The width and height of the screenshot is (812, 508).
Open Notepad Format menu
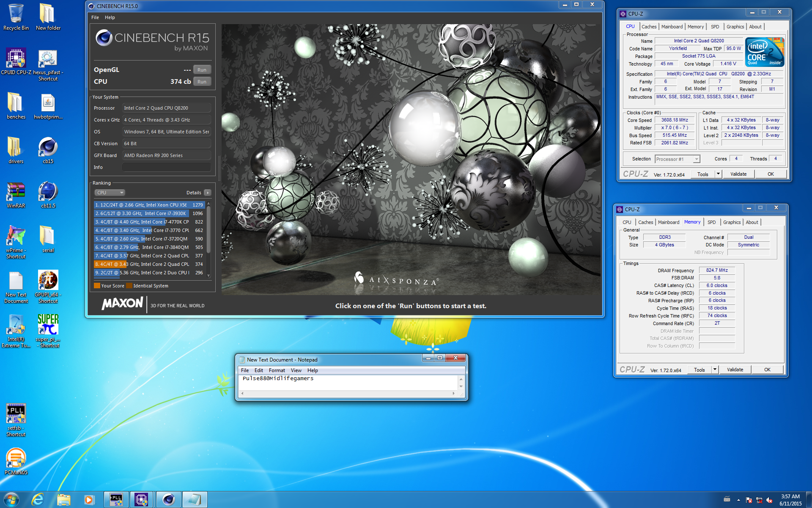(277, 370)
